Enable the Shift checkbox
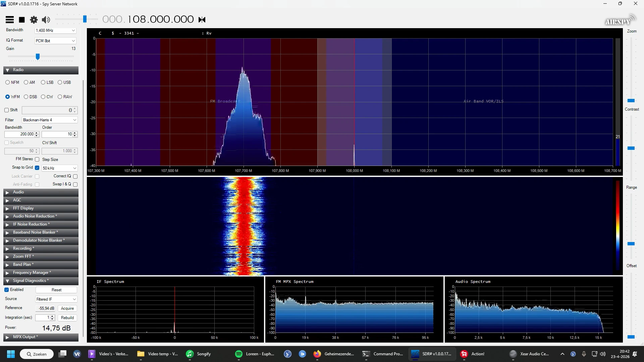The width and height of the screenshot is (644, 362). [x=6, y=110]
